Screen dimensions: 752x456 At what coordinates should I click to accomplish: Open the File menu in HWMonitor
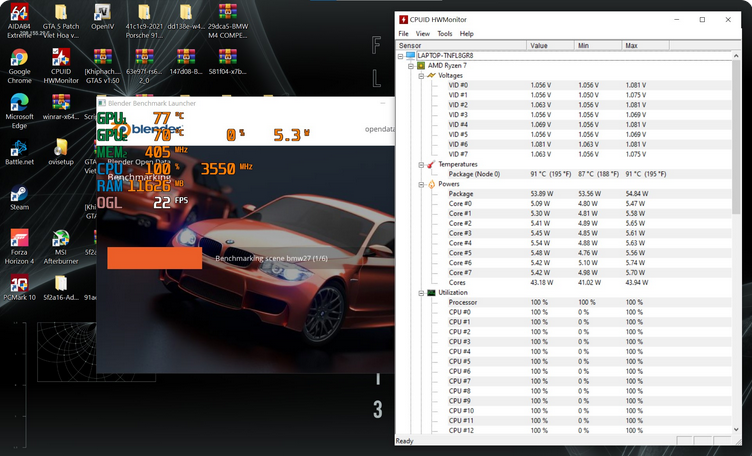tap(403, 34)
